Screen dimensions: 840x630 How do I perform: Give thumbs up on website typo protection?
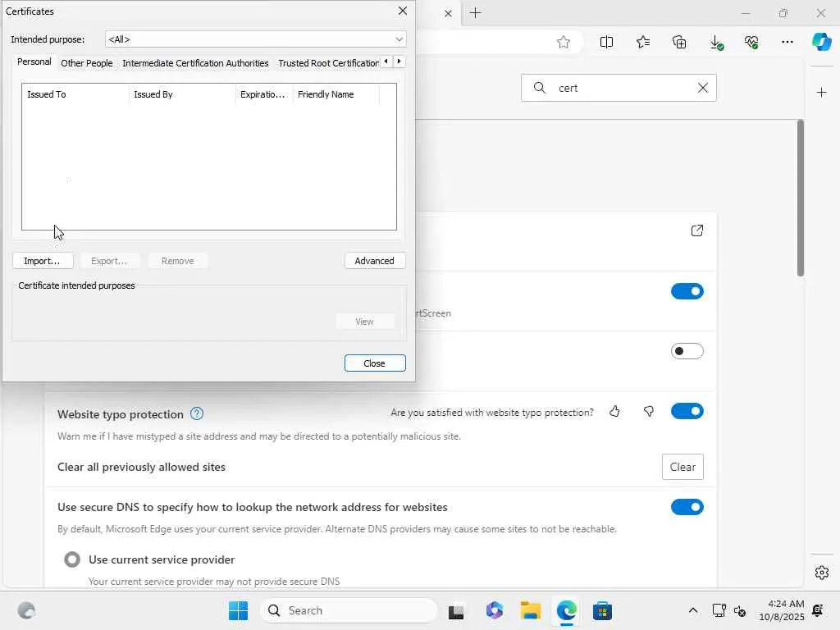614,412
